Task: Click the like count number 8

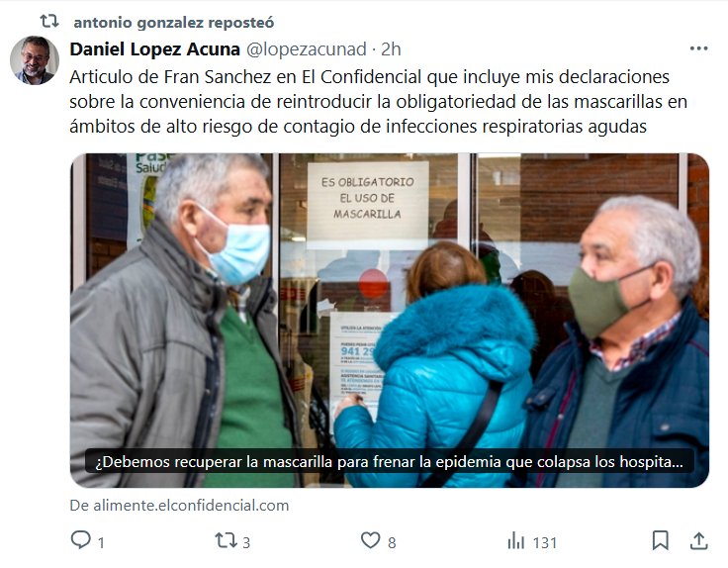Action: pos(392,542)
